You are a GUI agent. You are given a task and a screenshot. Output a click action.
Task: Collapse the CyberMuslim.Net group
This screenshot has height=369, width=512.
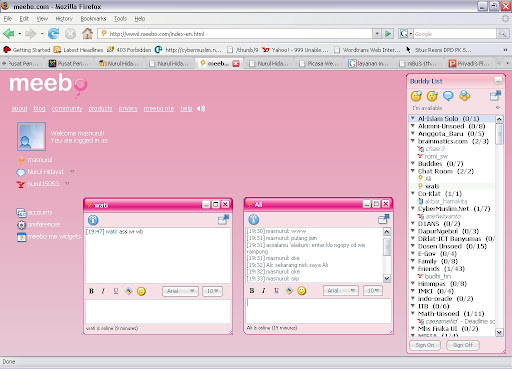pyautogui.click(x=413, y=209)
